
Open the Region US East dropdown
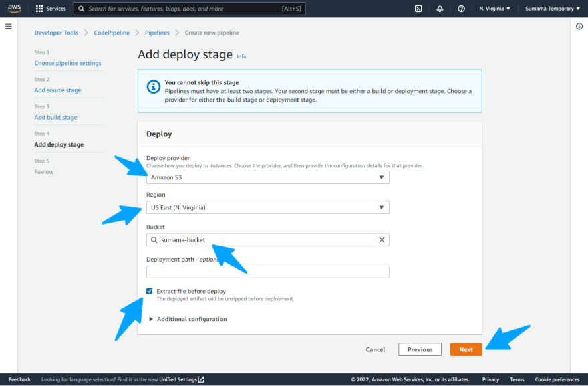click(268, 207)
